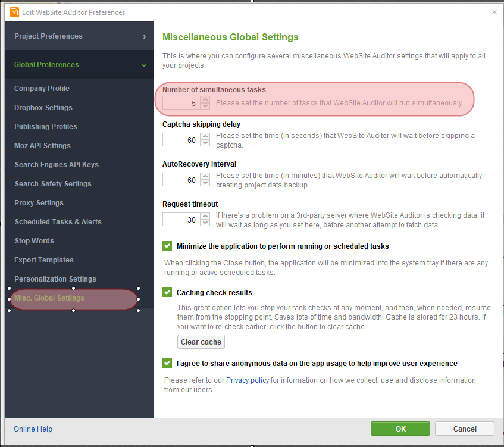Click the Miscellaneous Global Settings heading
Screen dimensions: 504x447
(x=230, y=37)
